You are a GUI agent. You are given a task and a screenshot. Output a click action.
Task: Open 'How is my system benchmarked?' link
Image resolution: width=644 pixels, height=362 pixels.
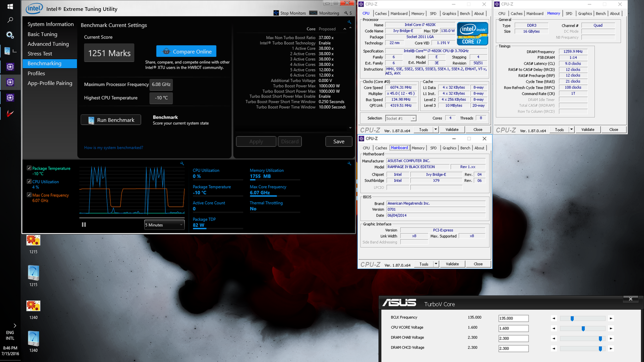click(113, 147)
